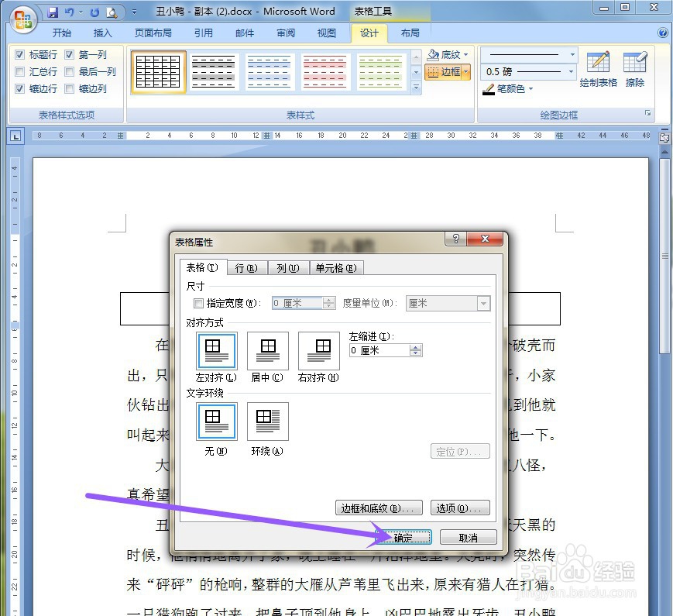Click the 确定 (OK) button
This screenshot has height=616, width=673.
[x=403, y=537]
